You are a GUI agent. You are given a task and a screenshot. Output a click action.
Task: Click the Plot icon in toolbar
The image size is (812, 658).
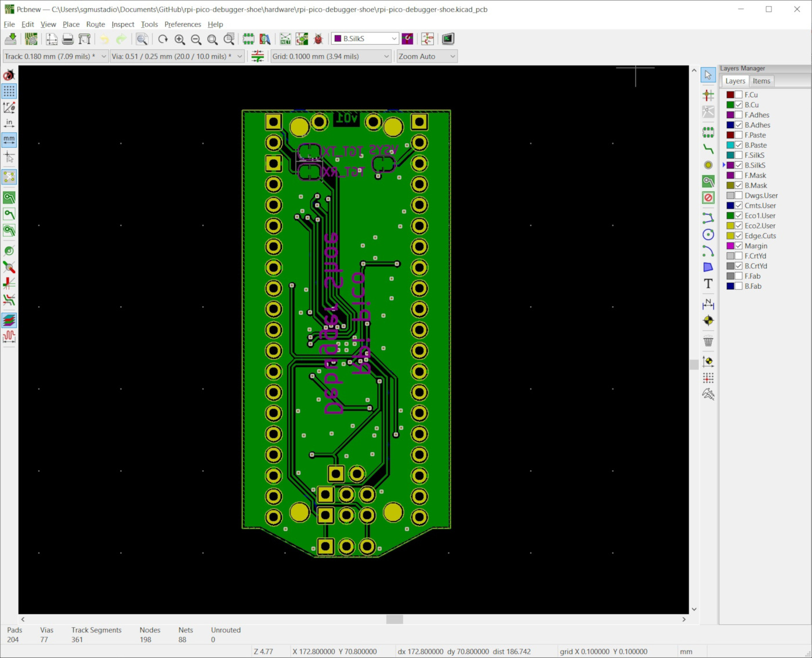tap(85, 39)
